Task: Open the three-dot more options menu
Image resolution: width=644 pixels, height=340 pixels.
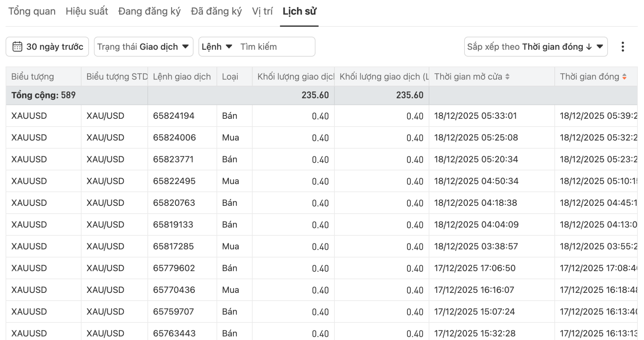Action: (x=623, y=47)
